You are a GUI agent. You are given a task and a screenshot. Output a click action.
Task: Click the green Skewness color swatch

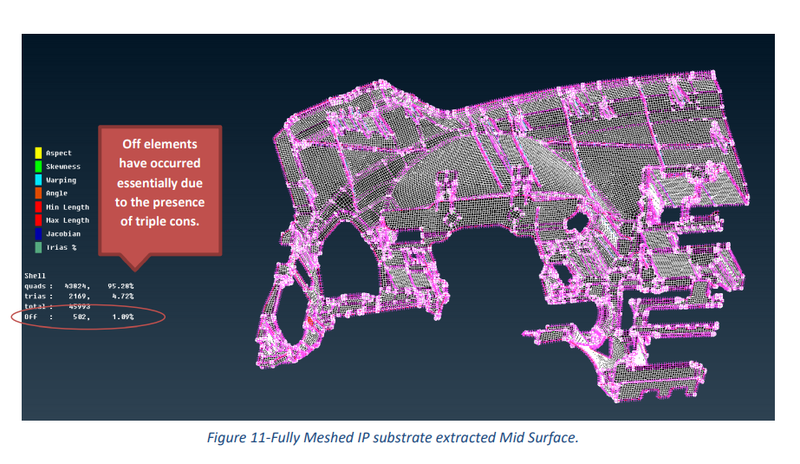tap(37, 166)
